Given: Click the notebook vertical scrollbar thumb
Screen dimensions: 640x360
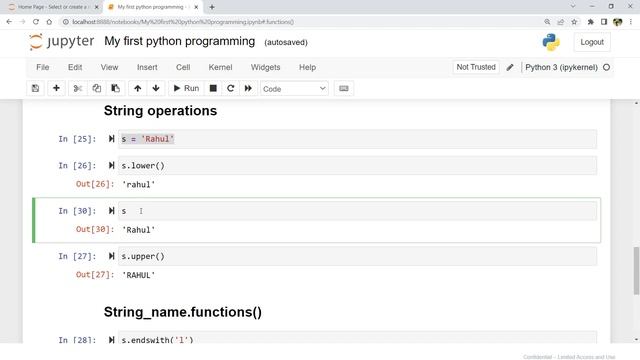Looking at the screenshot, I should 636,270.
